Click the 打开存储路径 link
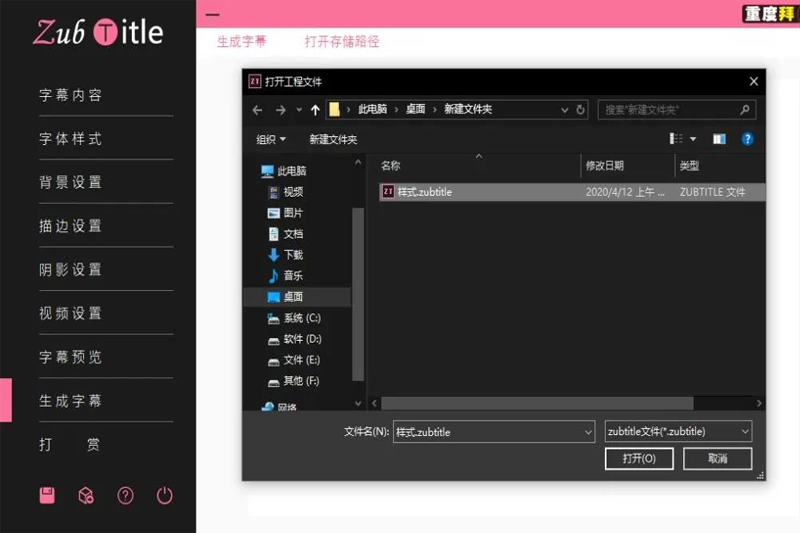This screenshot has height=533, width=800. (342, 41)
